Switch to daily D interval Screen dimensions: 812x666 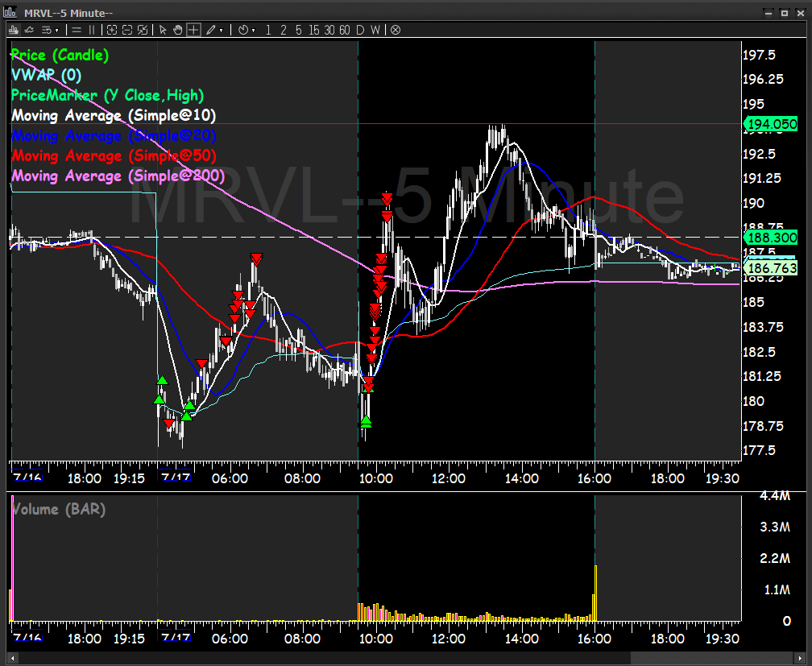360,30
